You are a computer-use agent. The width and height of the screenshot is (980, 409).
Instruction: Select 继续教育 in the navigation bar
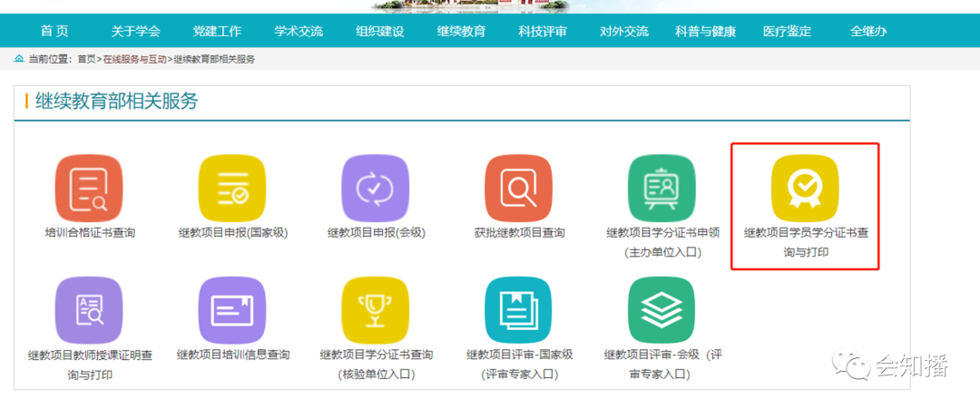coord(461,32)
